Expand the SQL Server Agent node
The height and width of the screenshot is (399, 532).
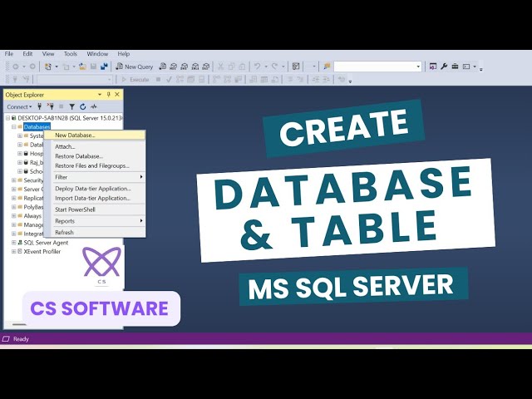tap(14, 243)
